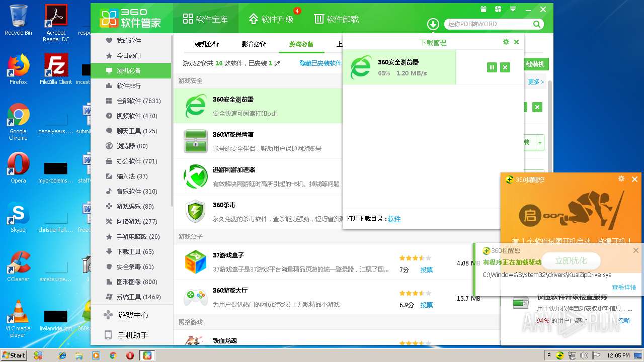Select 我的软件 in sidebar

pyautogui.click(x=131, y=40)
